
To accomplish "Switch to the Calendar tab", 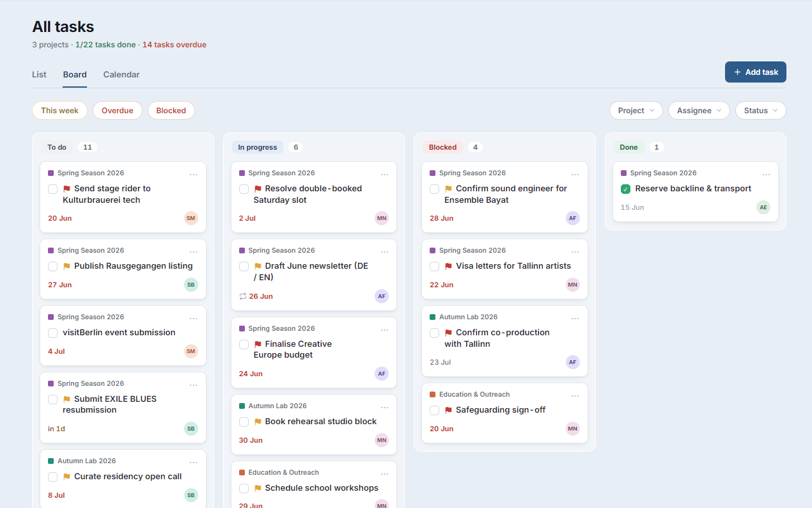I will coord(121,74).
